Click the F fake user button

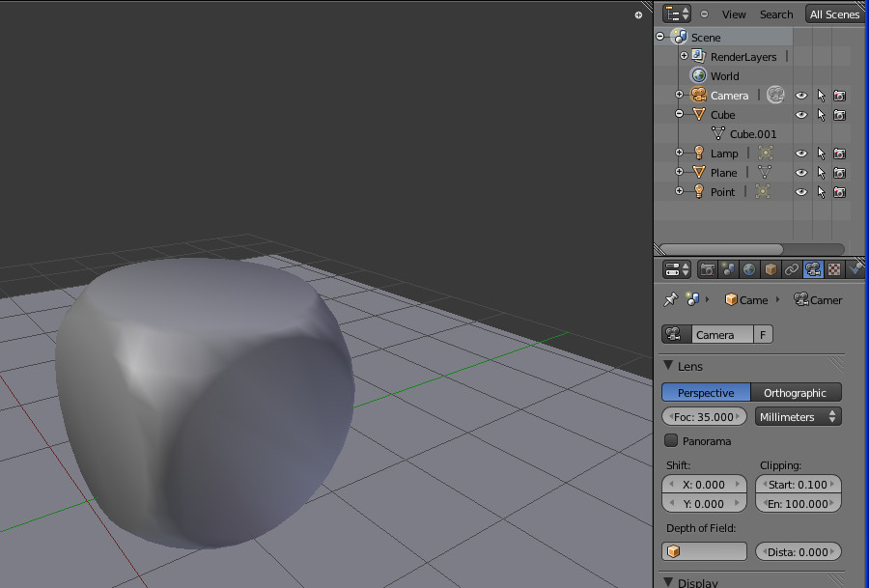[763, 334]
